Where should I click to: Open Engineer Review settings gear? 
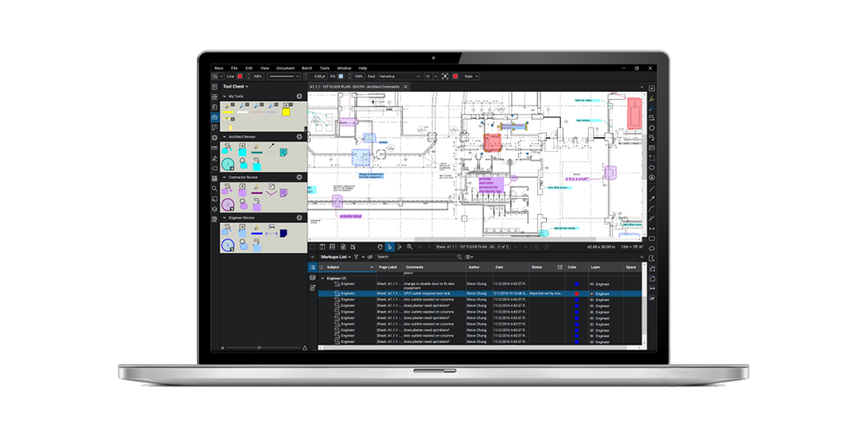(299, 218)
